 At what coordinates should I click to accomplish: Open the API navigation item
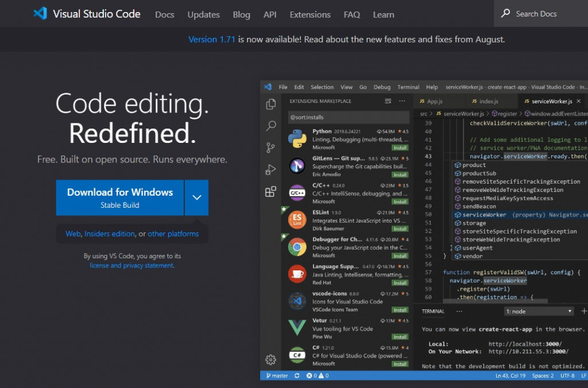click(x=270, y=14)
